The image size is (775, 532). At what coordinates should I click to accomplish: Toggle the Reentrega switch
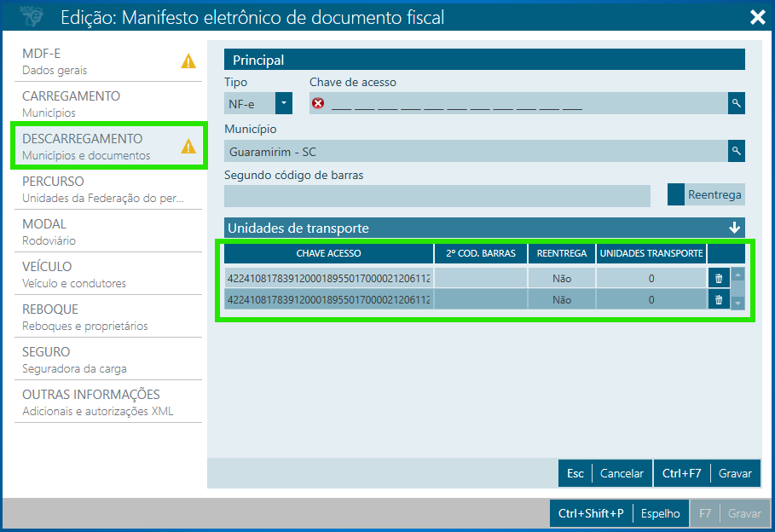(x=676, y=194)
